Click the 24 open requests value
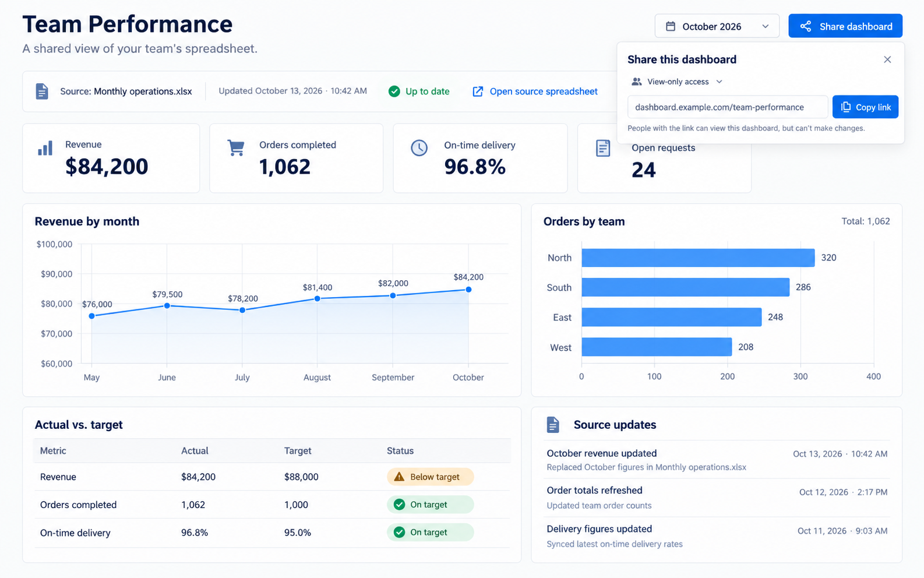Image resolution: width=924 pixels, height=578 pixels. click(644, 170)
